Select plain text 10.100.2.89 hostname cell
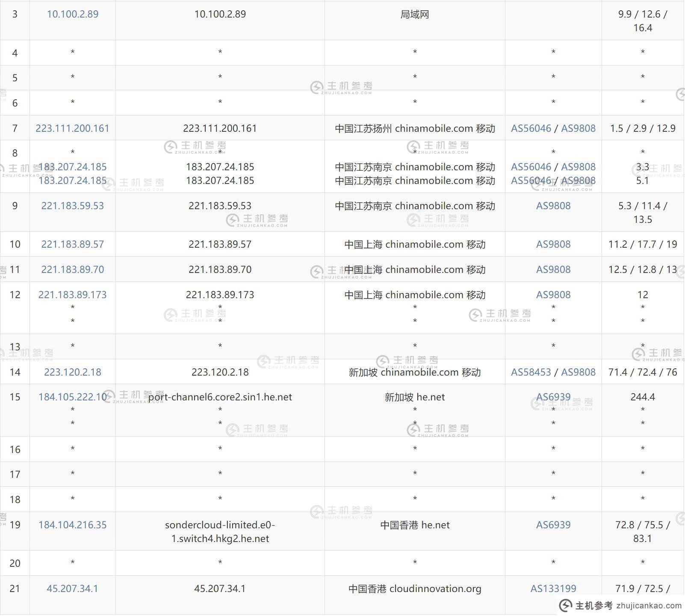The image size is (685, 616). pyautogui.click(x=220, y=14)
